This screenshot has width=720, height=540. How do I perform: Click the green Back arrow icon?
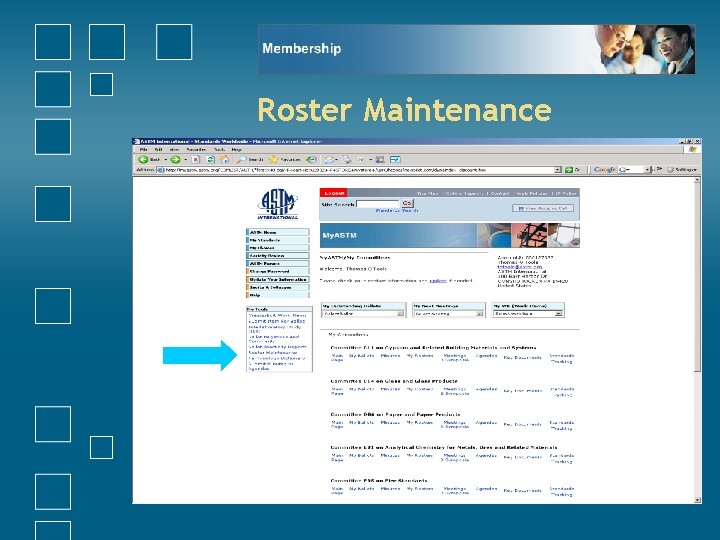coord(143,159)
